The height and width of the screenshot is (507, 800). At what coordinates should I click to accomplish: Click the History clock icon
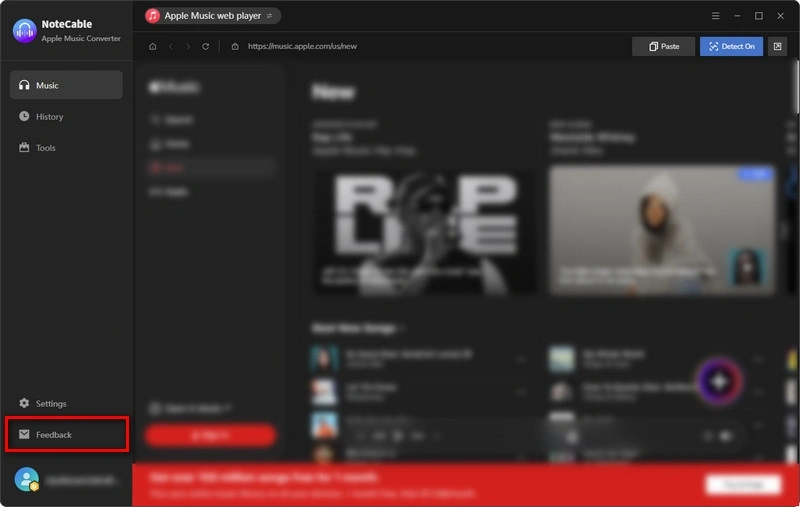pyautogui.click(x=24, y=116)
